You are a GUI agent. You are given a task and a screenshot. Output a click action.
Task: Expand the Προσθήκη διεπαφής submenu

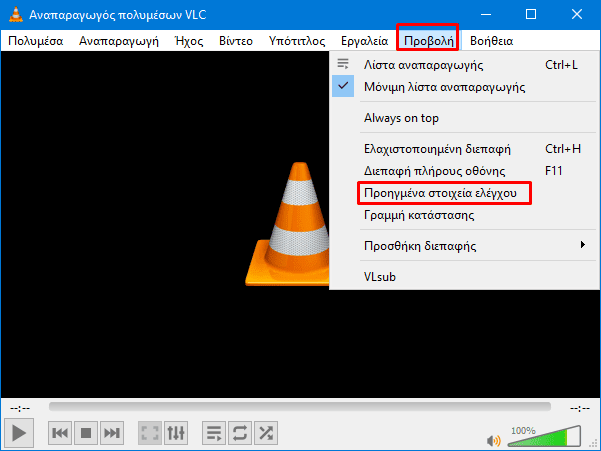point(465,246)
